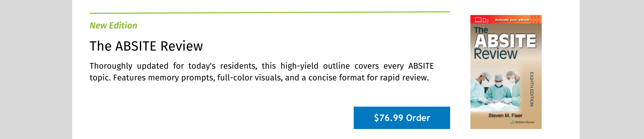This screenshot has width=644, height=139.
Task: Click the Wolters Kluwer logo icon
Action: tap(512, 122)
